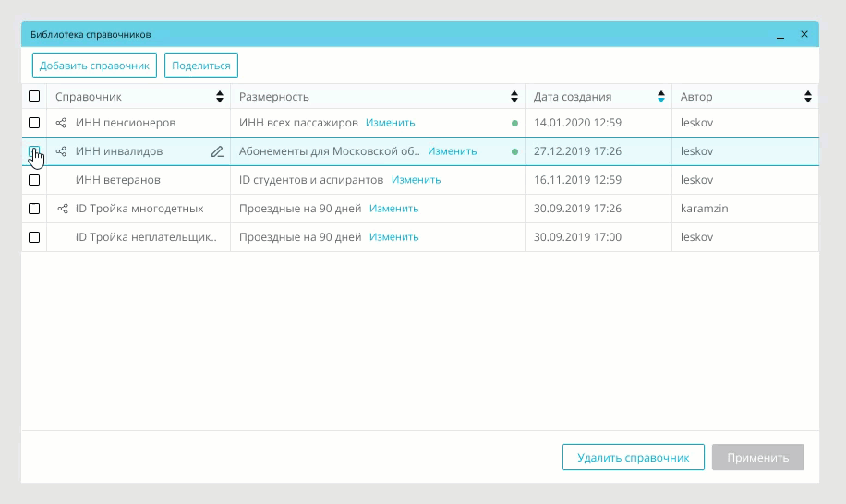Check the ИНН пенсионеров row checkbox
This screenshot has height=504, width=846.
pyautogui.click(x=34, y=123)
